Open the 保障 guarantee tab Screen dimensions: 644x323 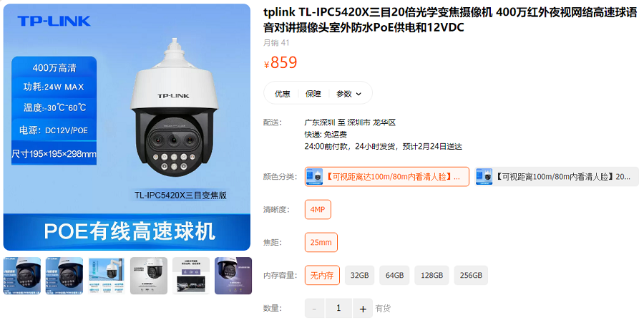(x=313, y=94)
